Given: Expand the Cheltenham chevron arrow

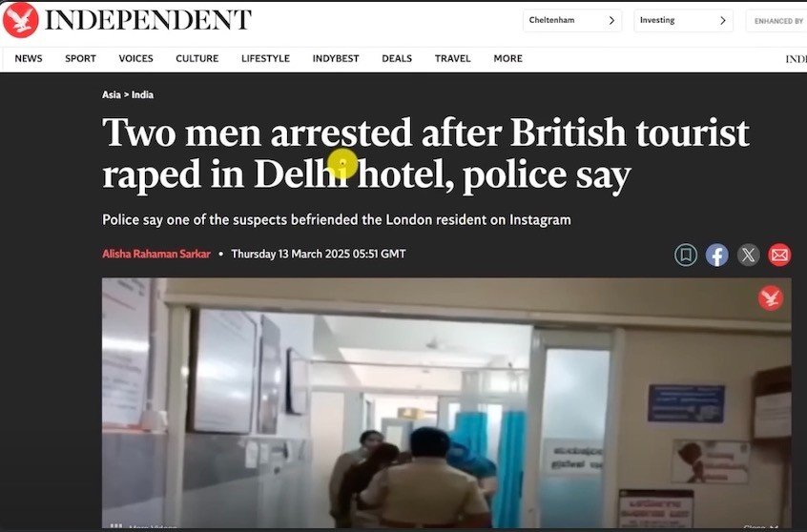Looking at the screenshot, I should 612,21.
